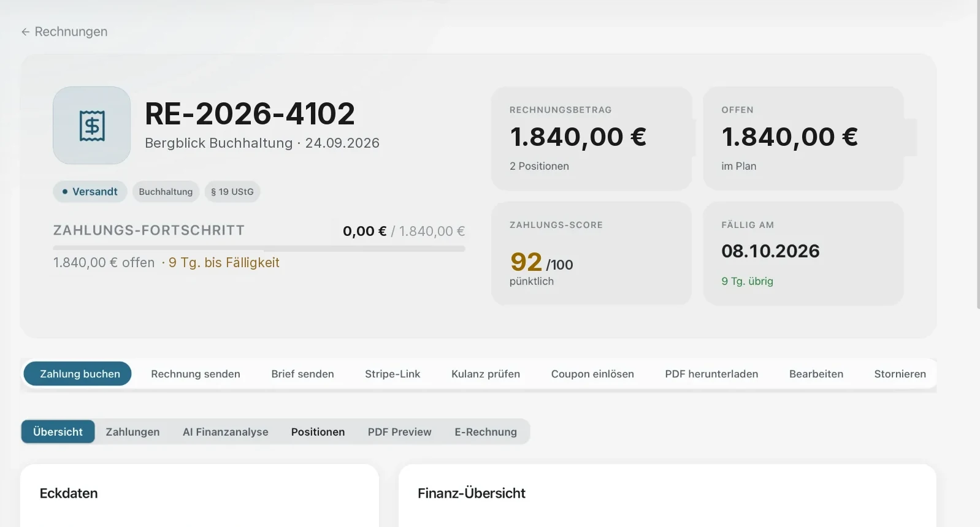Click the Zahlungs-Score value 92
This screenshot has height=527, width=980.
[526, 262]
